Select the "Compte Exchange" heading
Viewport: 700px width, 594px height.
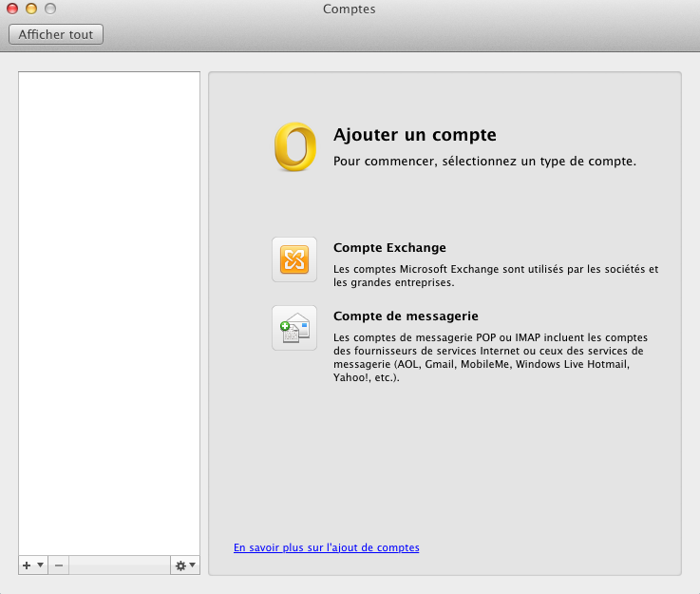coord(389,248)
